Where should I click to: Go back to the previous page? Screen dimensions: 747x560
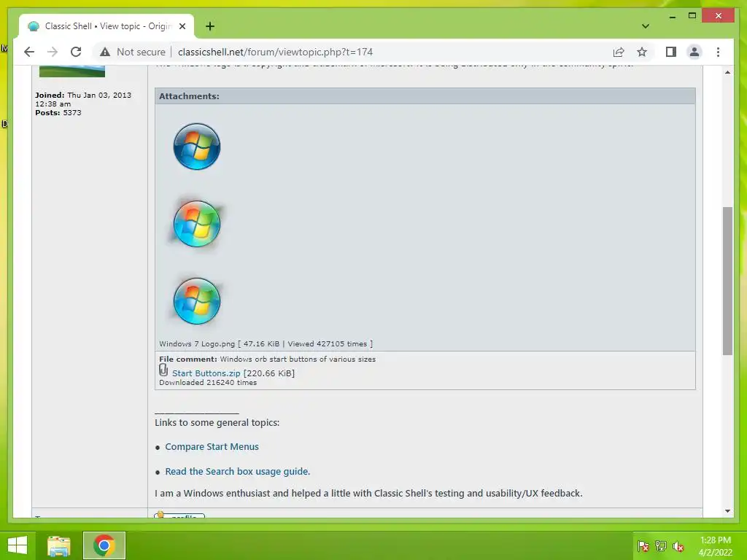coord(29,52)
